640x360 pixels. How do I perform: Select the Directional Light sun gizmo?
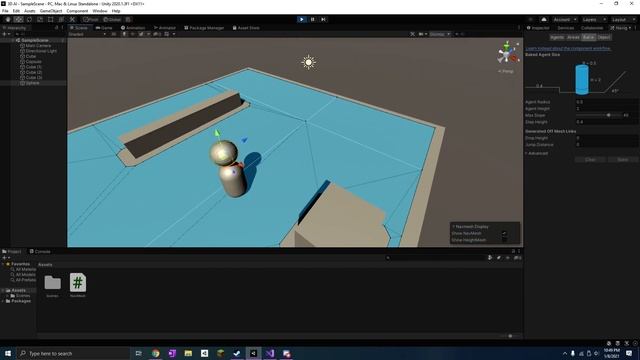pos(309,62)
